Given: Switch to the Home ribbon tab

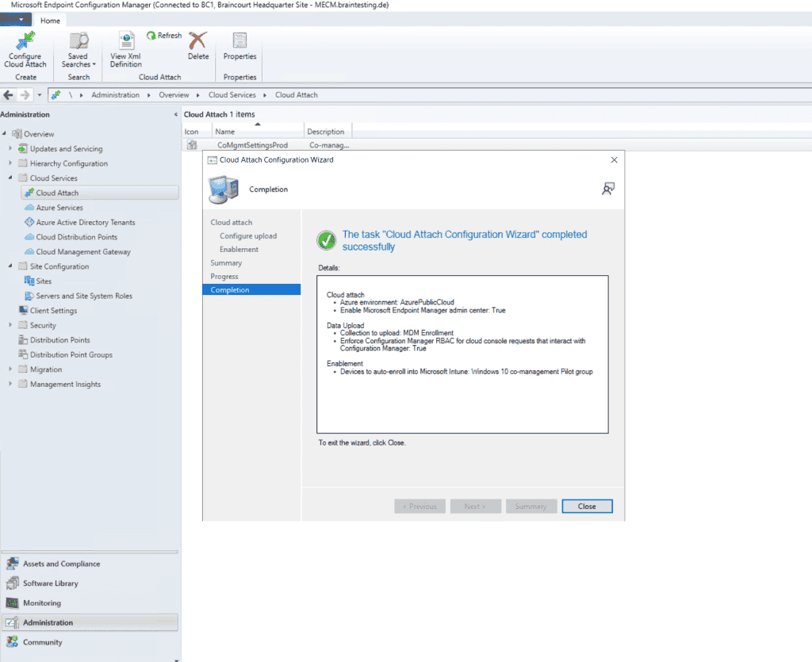Looking at the screenshot, I should (x=50, y=20).
